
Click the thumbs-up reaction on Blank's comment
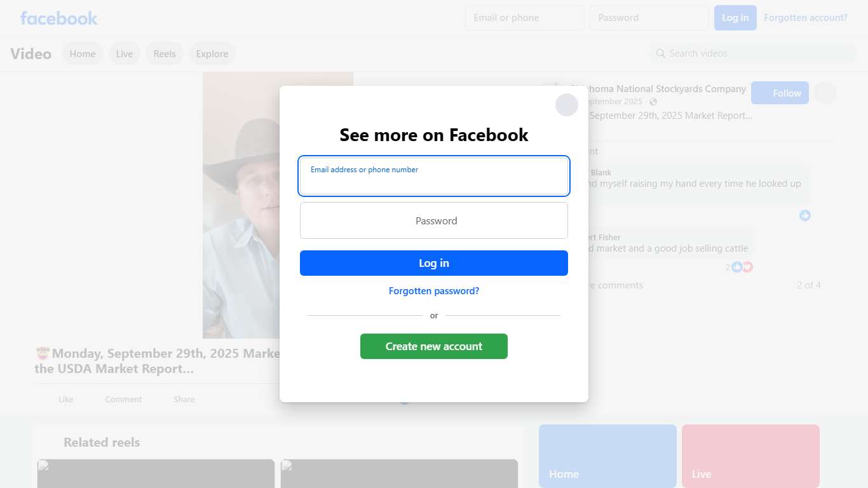[804, 215]
